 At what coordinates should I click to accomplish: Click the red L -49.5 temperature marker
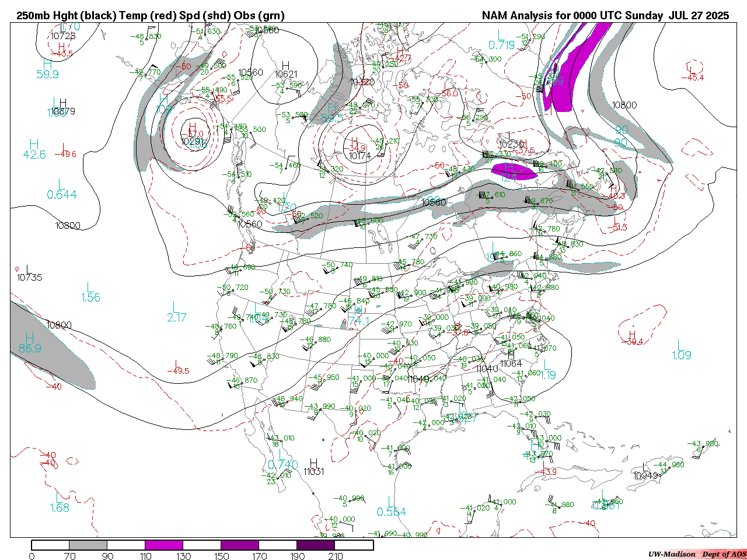tap(177, 366)
